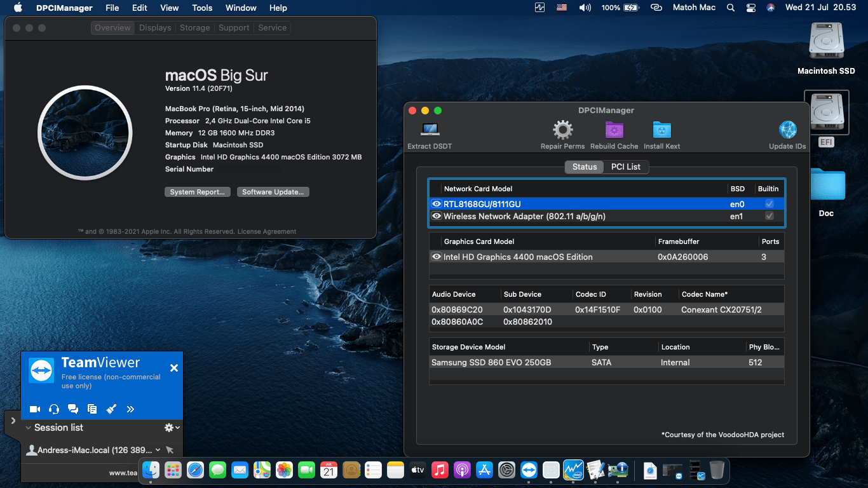Click the TeamViewer headset audio icon

(x=54, y=409)
